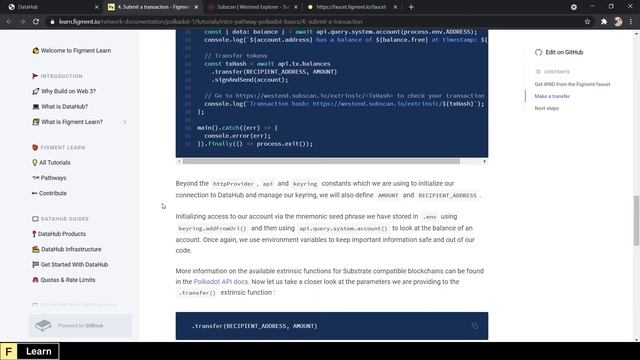The height and width of the screenshot is (360, 640).
Task: Click the INTRODUCTION section header
Action: 61,76
